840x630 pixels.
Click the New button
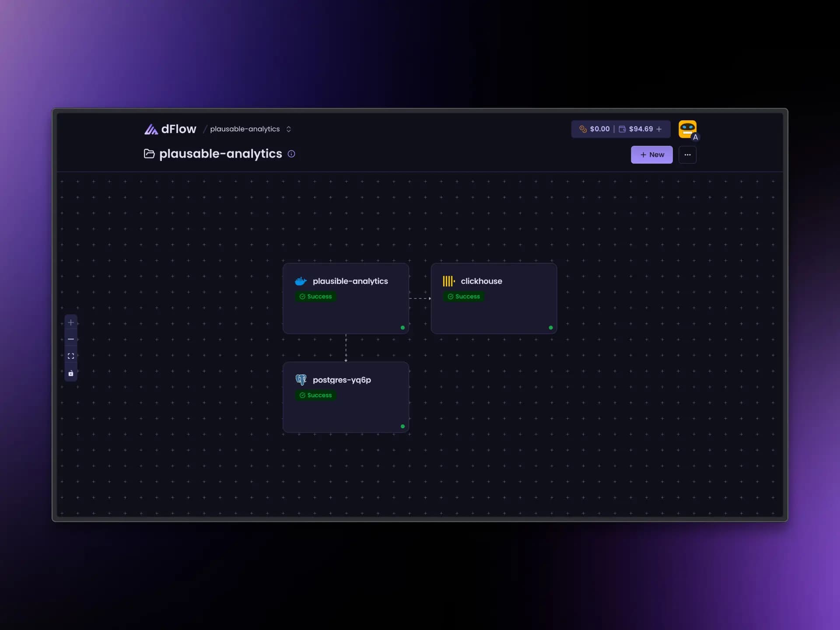pos(651,154)
